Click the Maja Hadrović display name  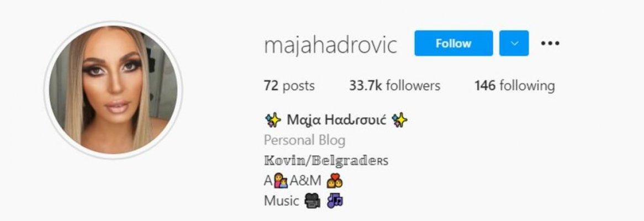(336, 120)
